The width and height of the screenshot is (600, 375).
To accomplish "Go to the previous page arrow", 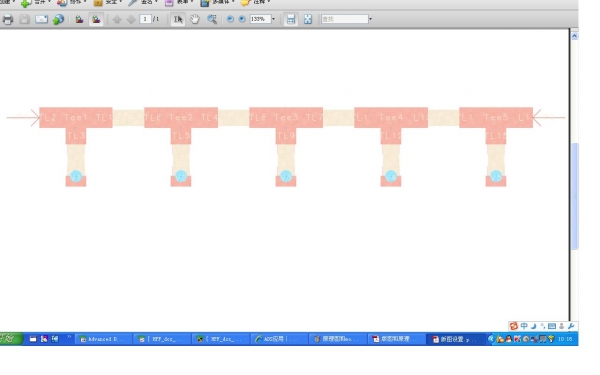I will pyautogui.click(x=117, y=19).
